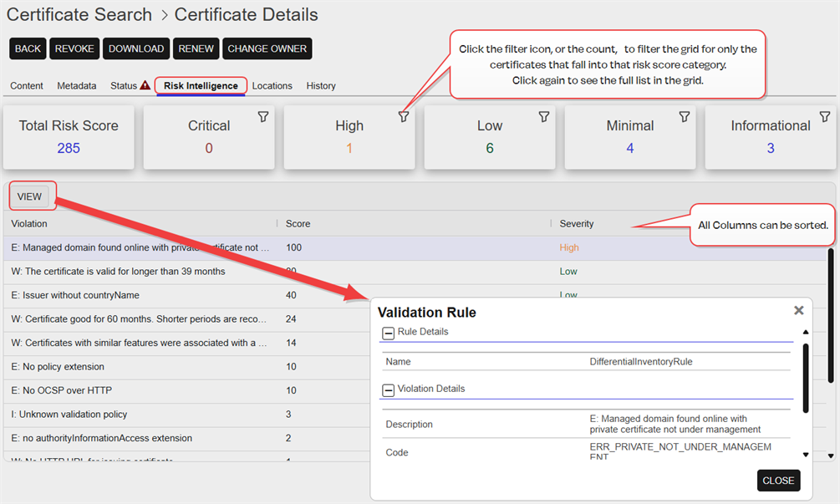Select the 'Issuer without countryName' violation row
The image size is (840, 504).
75,295
